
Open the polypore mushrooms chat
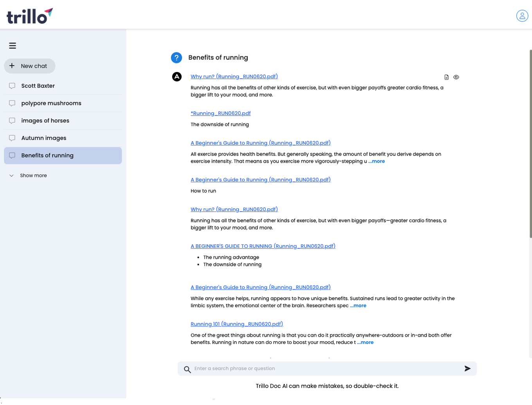point(51,103)
